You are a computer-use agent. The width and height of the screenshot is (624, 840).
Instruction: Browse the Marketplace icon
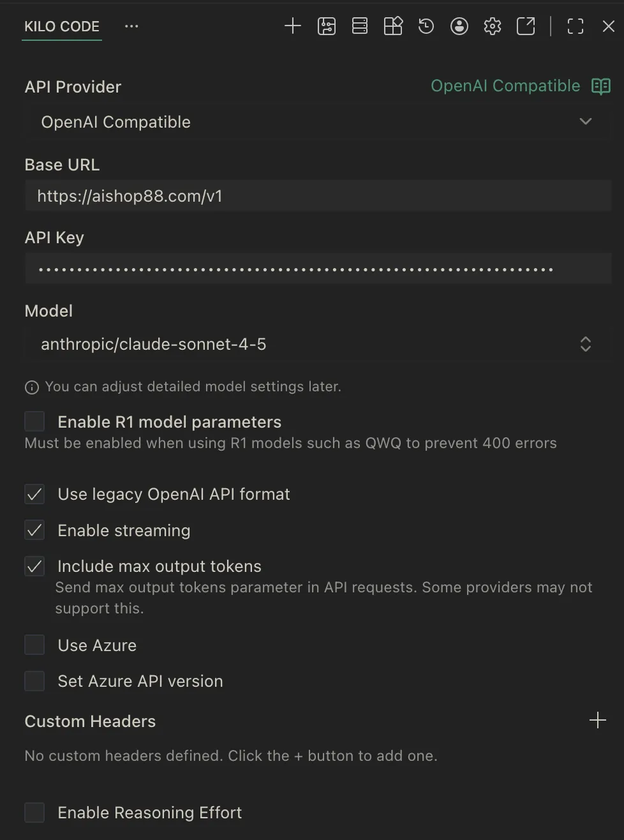pyautogui.click(x=393, y=26)
